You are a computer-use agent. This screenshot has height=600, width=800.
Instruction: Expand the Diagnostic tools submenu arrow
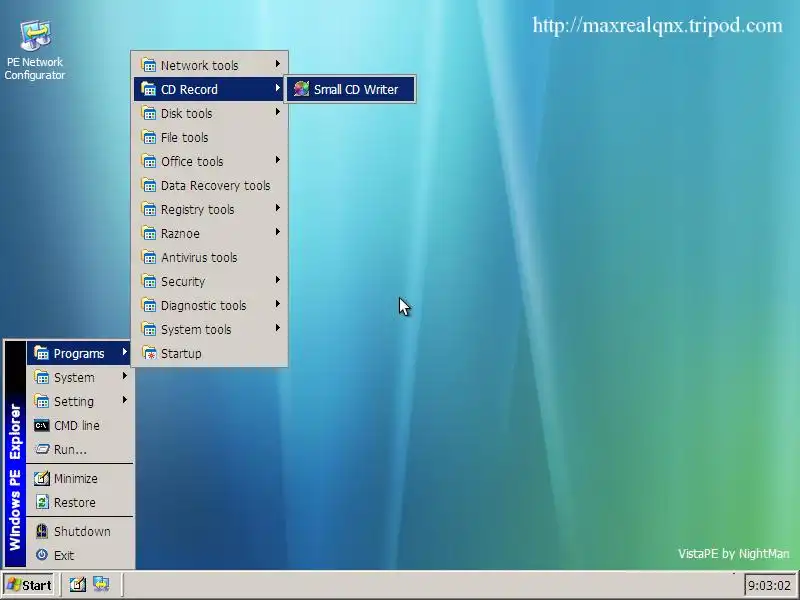coord(278,304)
